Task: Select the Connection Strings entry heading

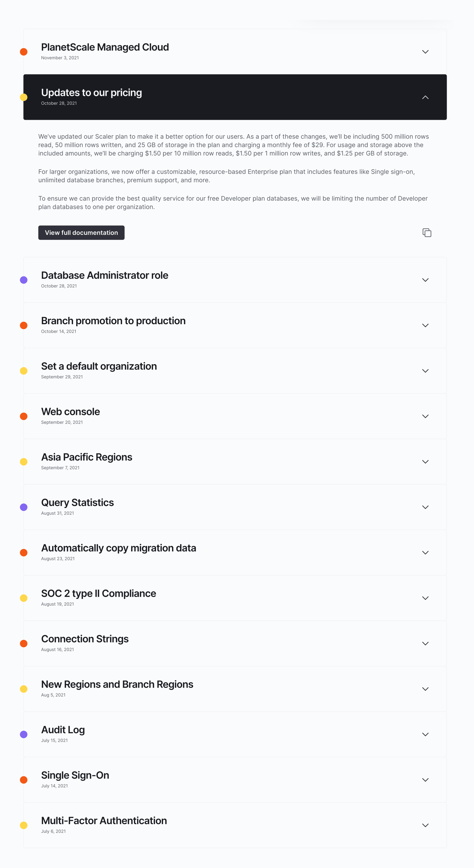Action: click(x=85, y=639)
